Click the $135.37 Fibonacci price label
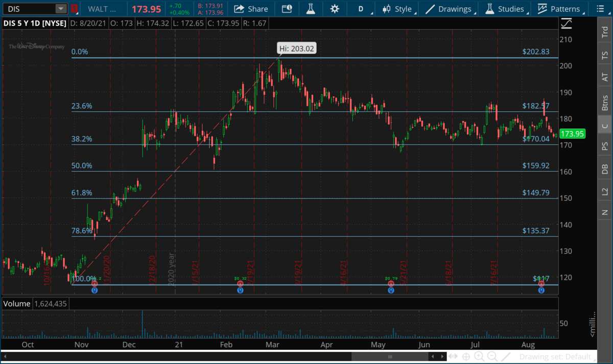The image size is (613, 364). point(536,231)
